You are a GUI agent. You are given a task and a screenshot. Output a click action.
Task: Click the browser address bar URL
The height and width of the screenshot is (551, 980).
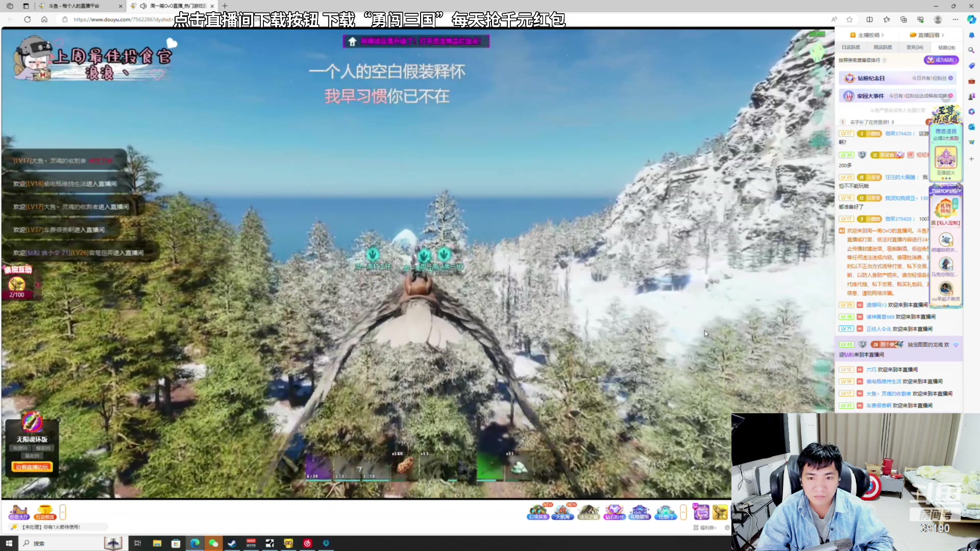[122, 19]
